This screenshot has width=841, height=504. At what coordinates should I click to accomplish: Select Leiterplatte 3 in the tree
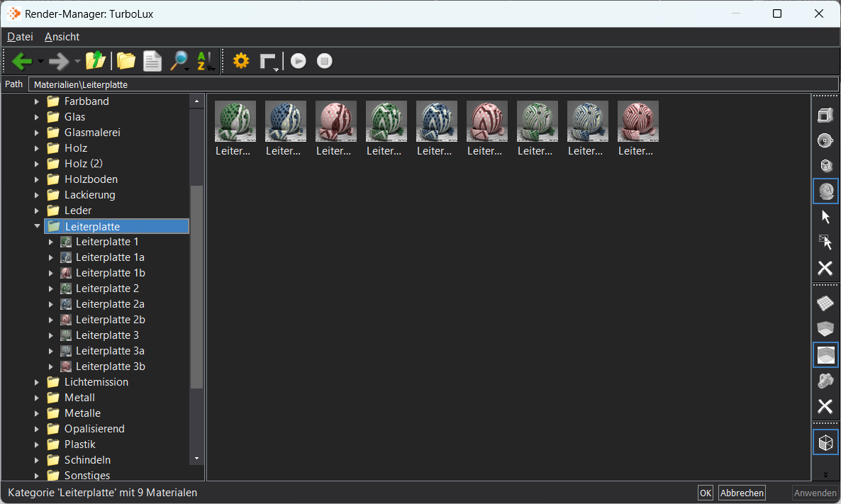click(107, 335)
